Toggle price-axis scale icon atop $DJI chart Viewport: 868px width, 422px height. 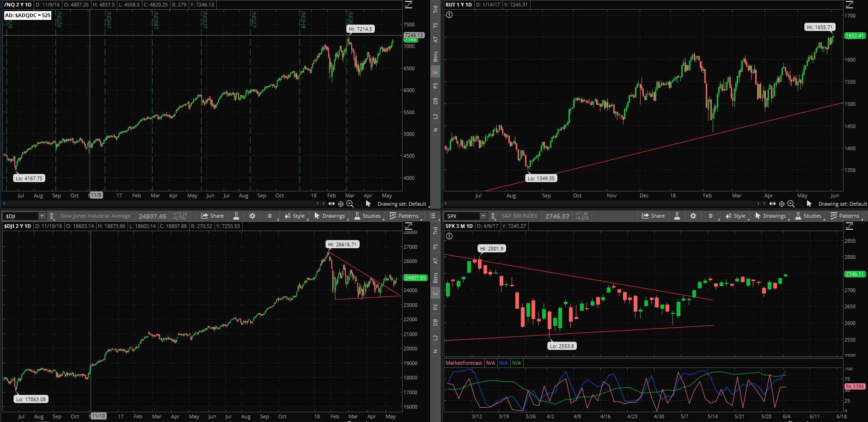point(409,226)
